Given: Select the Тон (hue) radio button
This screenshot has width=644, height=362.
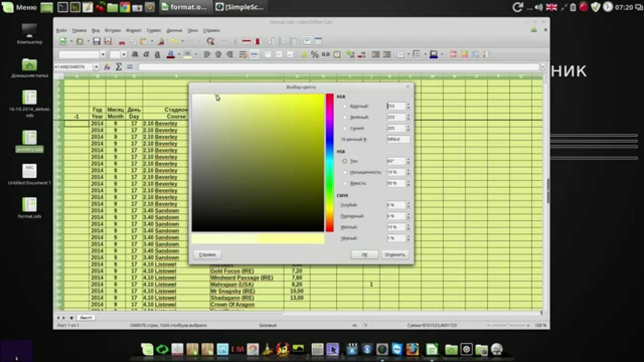Looking at the screenshot, I should pos(345,161).
